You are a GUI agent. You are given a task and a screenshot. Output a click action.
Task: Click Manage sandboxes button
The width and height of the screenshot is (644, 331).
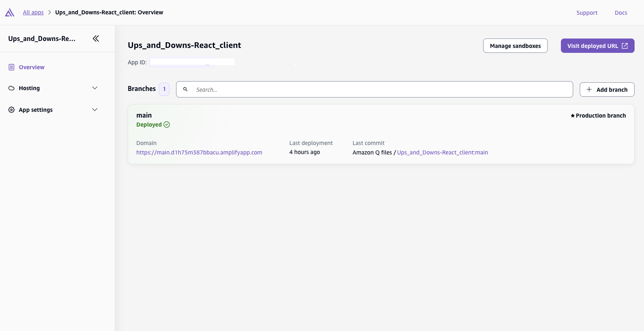pyautogui.click(x=515, y=46)
